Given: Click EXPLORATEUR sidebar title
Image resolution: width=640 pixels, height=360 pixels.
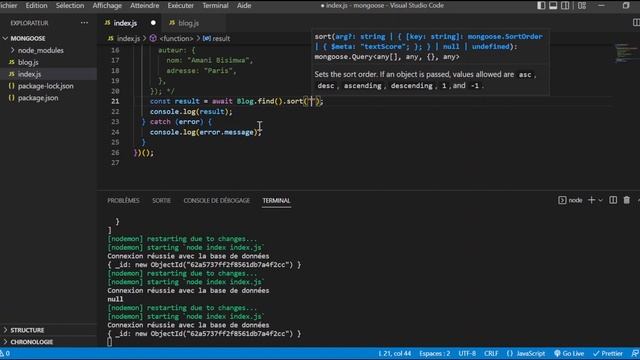Looking at the screenshot, I should pos(29,23).
